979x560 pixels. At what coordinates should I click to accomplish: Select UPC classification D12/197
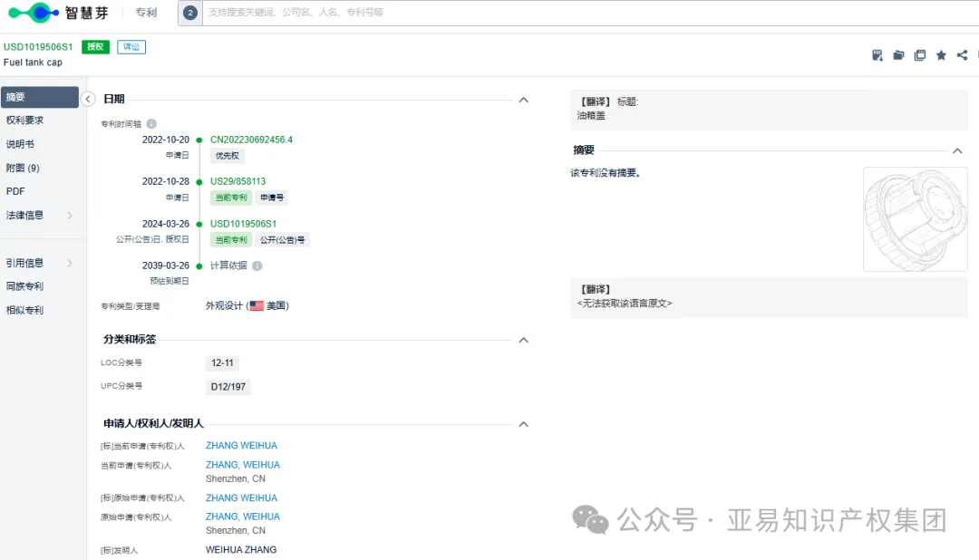[228, 387]
